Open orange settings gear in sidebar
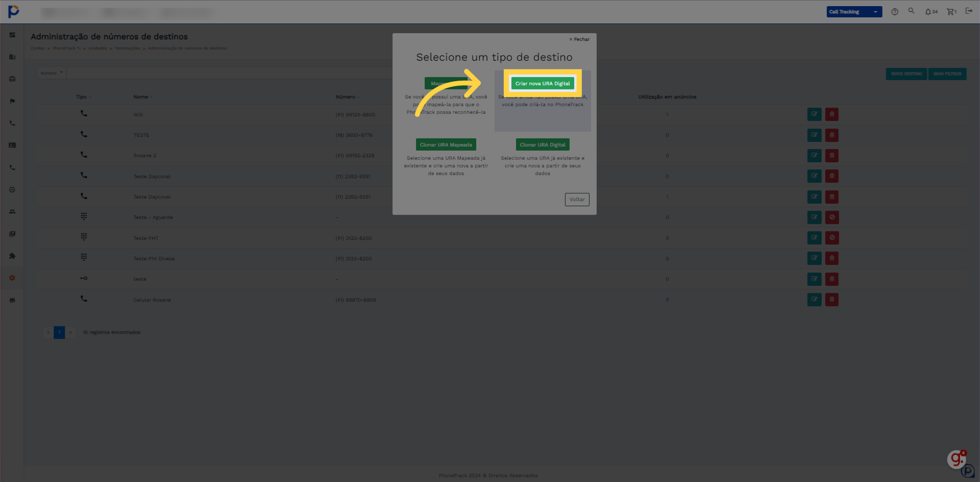The width and height of the screenshot is (980, 482). tap(12, 278)
